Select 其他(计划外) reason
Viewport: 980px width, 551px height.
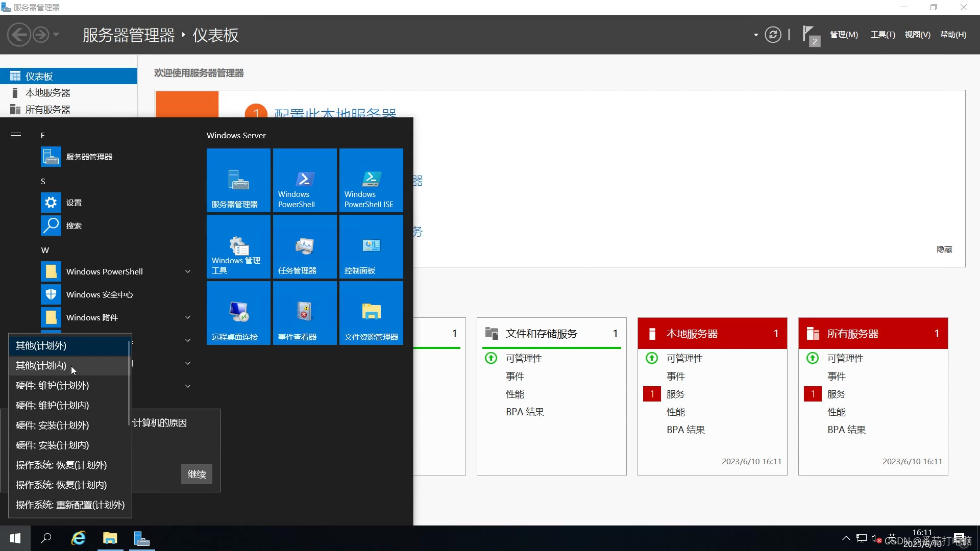tap(68, 345)
